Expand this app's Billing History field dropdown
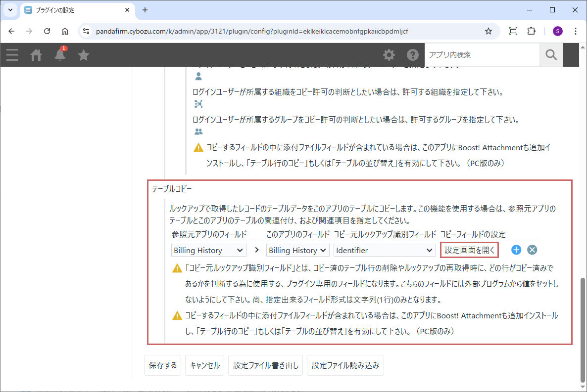587x392 pixels. pos(297,250)
